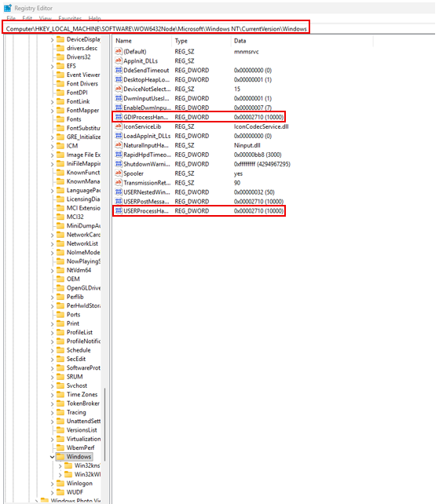The width and height of the screenshot is (439, 504).
Task: Click the Registry Editor title bar icon
Action: point(8,8)
